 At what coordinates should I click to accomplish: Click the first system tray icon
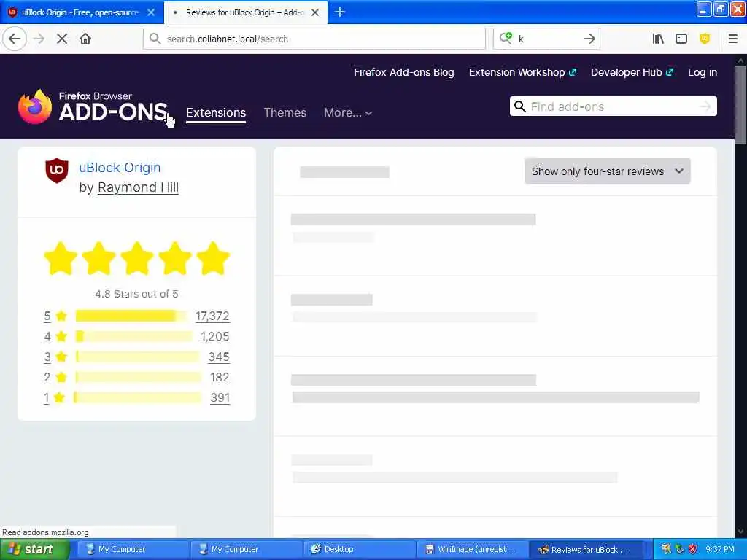tap(666, 549)
